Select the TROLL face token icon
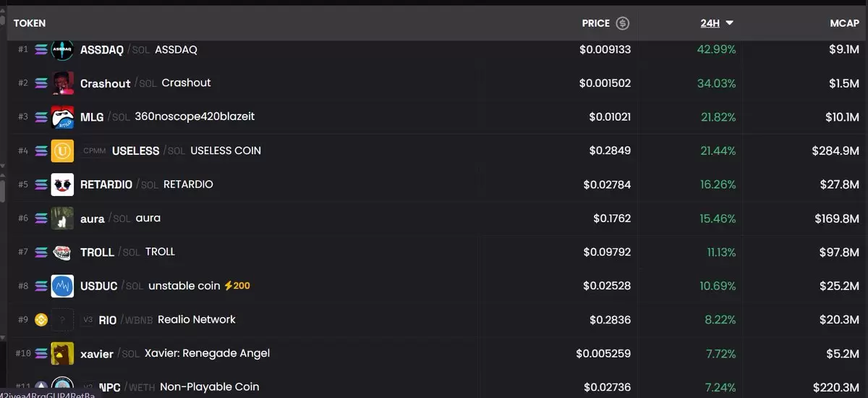This screenshot has width=868, height=398. pyautogui.click(x=62, y=252)
